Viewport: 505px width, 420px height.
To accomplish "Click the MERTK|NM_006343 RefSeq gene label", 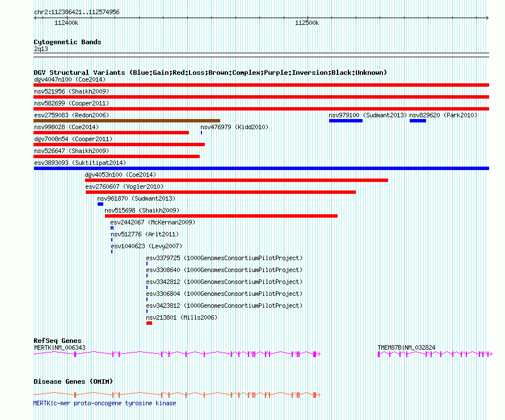I will click(60, 347).
